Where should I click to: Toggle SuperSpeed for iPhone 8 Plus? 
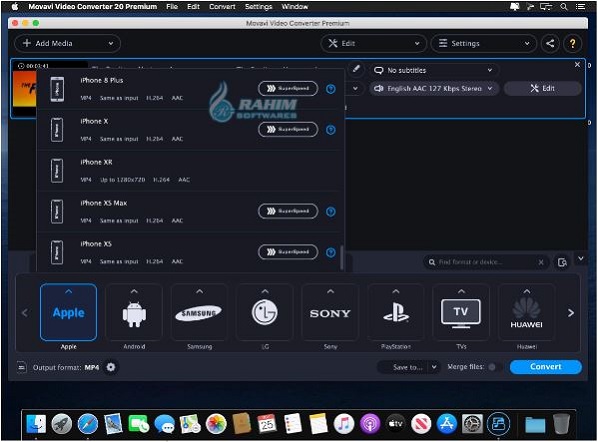click(x=288, y=88)
